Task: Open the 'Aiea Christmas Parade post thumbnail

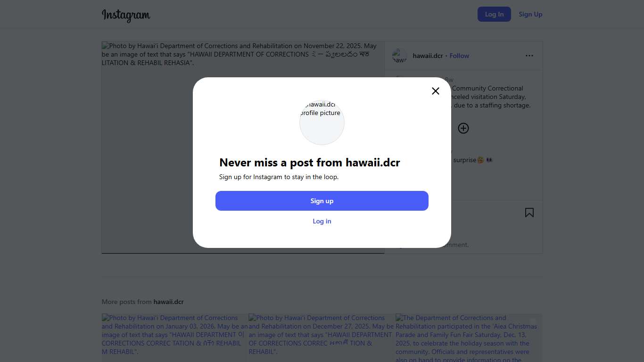Action: (x=469, y=337)
